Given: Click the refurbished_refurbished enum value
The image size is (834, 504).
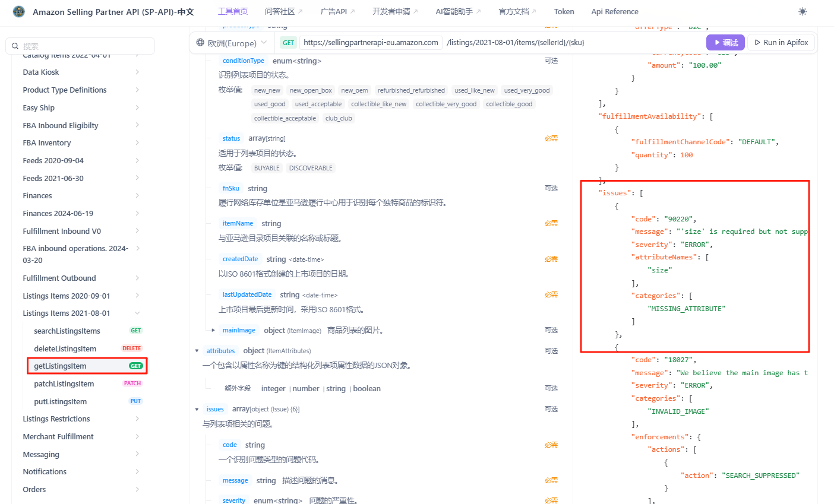Looking at the screenshot, I should 411,90.
